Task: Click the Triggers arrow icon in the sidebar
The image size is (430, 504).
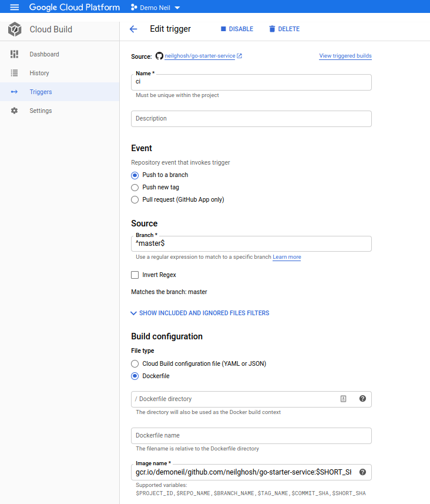Action: 14,92
